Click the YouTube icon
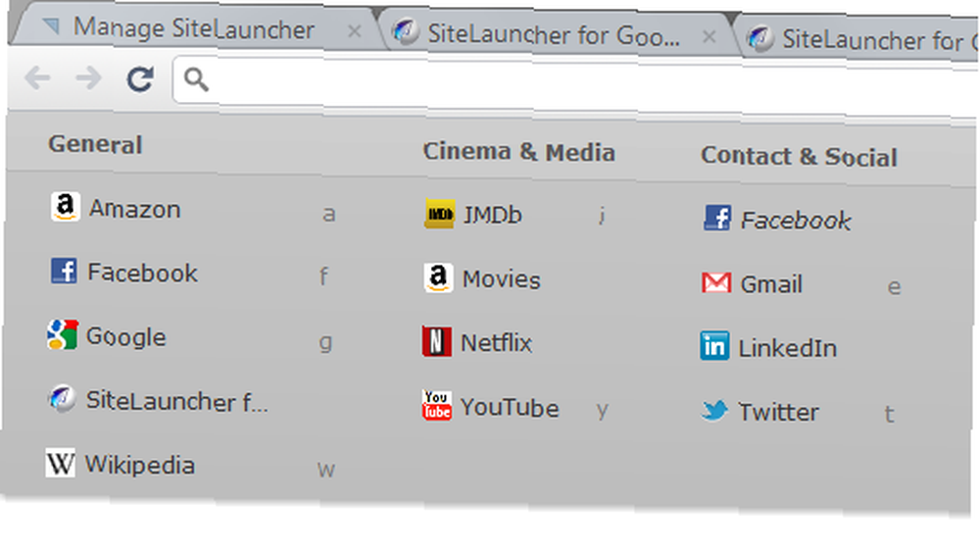 [x=436, y=405]
